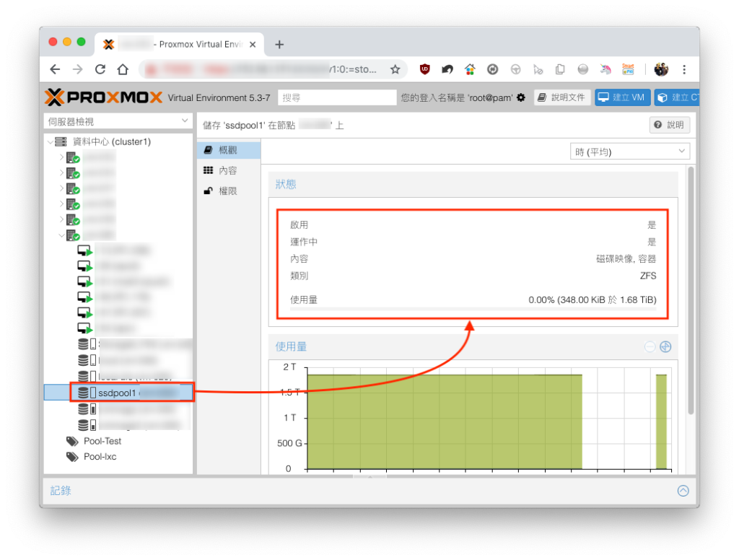Switch to the 概觀 tab

pyautogui.click(x=229, y=150)
